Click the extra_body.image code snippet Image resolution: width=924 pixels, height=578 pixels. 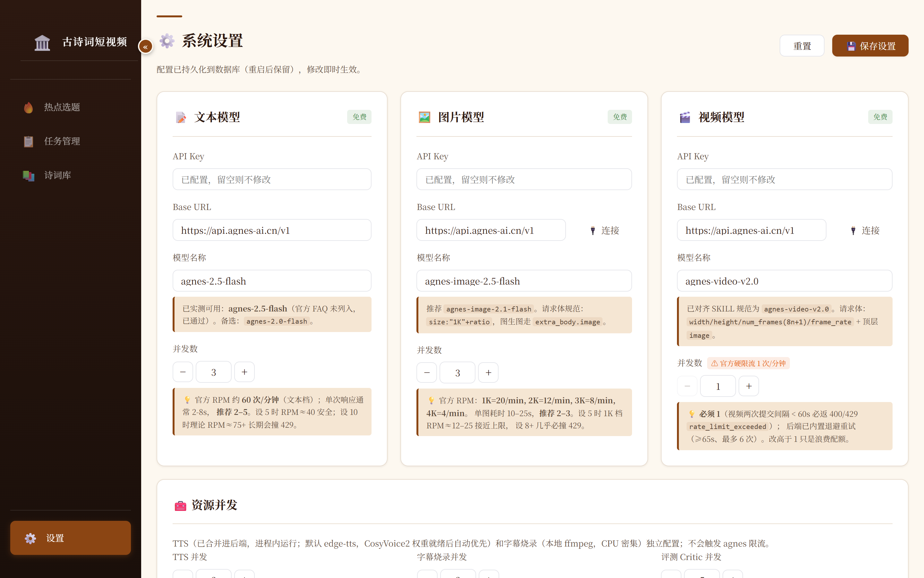coord(567,322)
